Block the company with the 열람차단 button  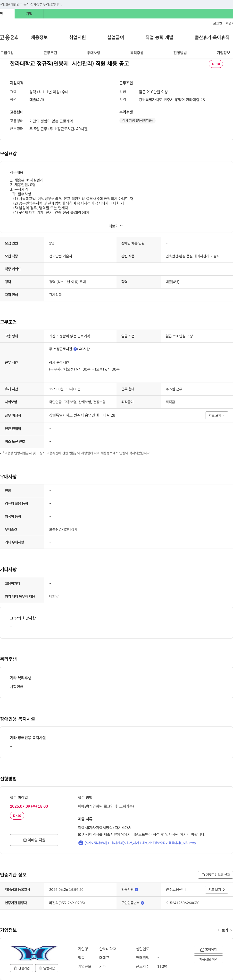click(47, 968)
